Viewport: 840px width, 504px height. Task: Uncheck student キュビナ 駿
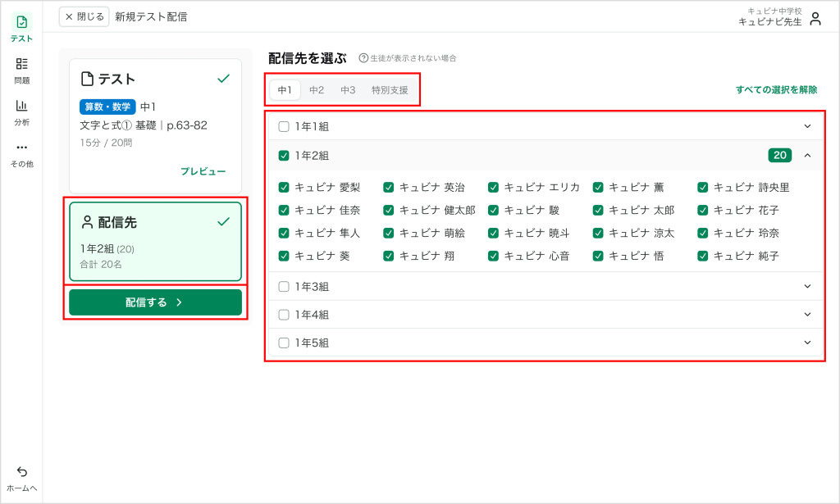493,211
